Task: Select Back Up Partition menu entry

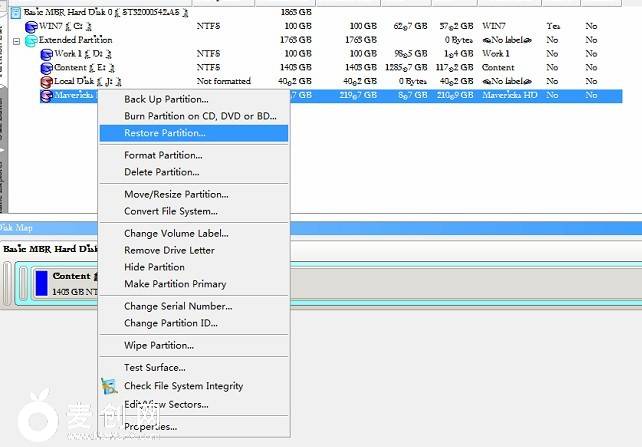Action: coord(166,99)
